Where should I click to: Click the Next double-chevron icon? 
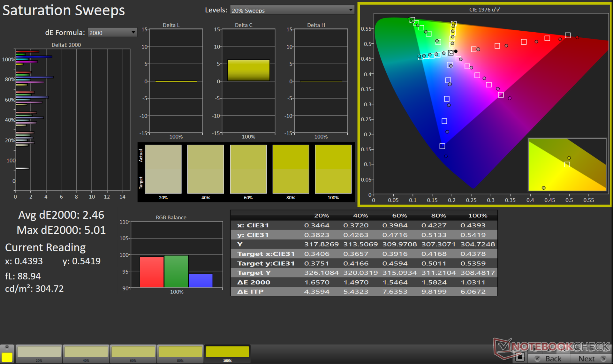[603, 359]
